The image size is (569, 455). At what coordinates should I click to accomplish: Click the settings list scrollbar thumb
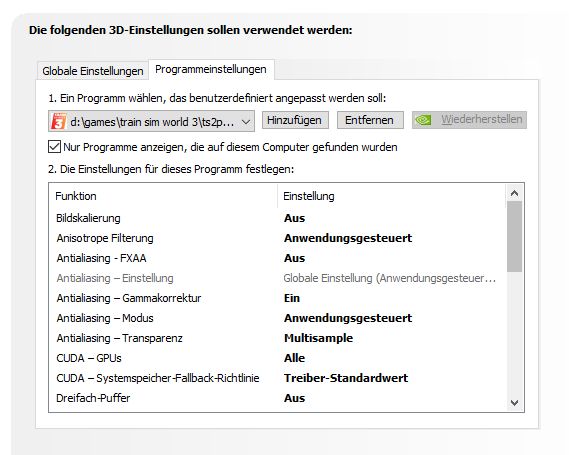coord(514,237)
